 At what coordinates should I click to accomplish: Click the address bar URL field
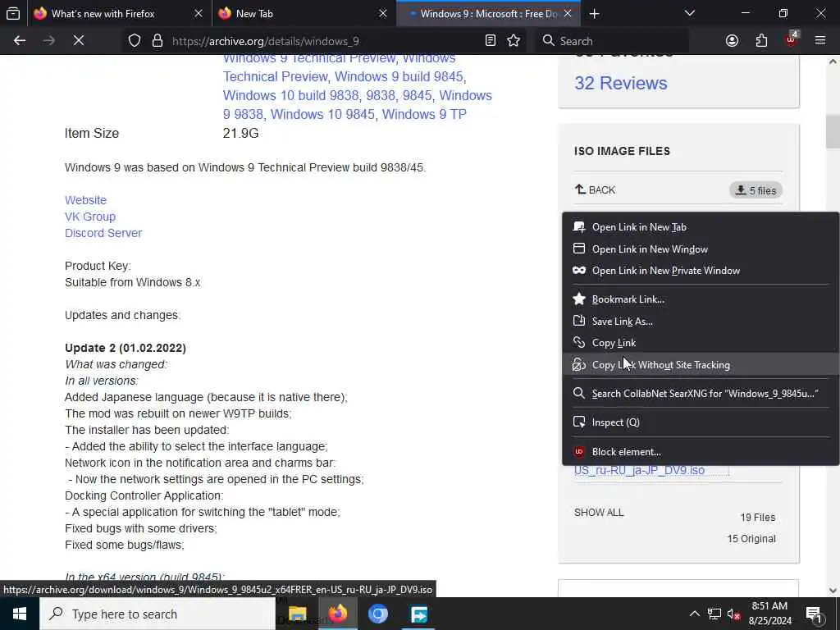point(322,41)
